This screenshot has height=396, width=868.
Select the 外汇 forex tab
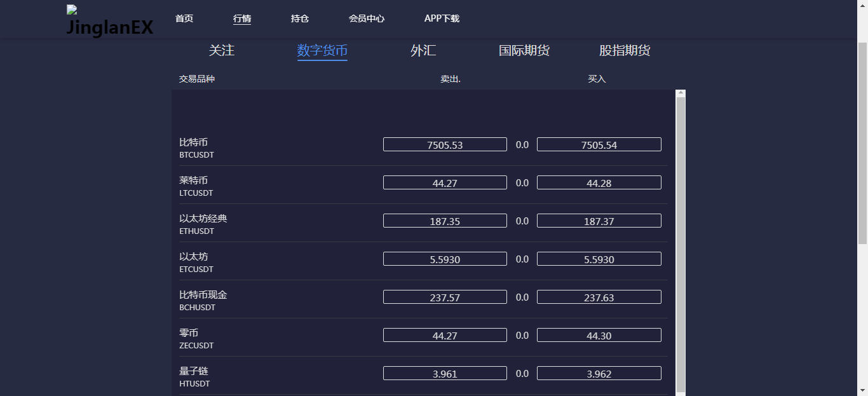coord(423,51)
